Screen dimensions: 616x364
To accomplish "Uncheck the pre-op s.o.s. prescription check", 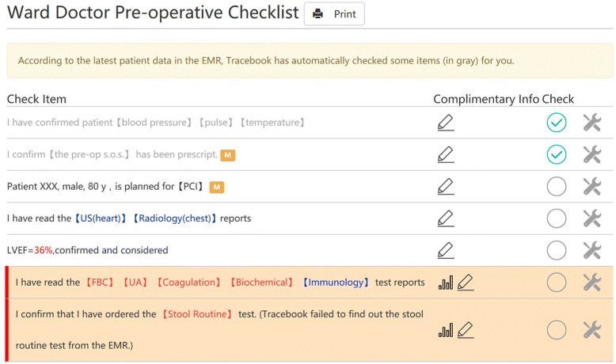I will (x=557, y=155).
